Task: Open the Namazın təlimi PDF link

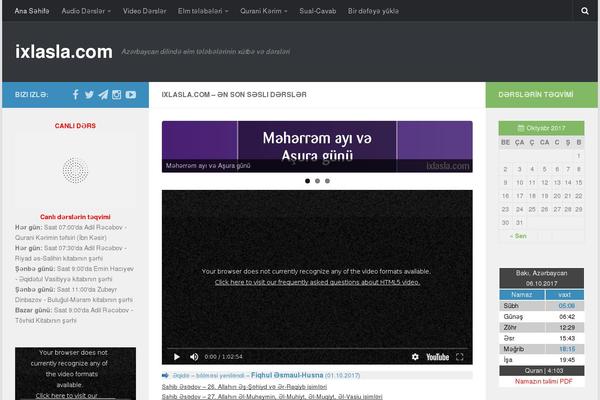Action: point(543,381)
